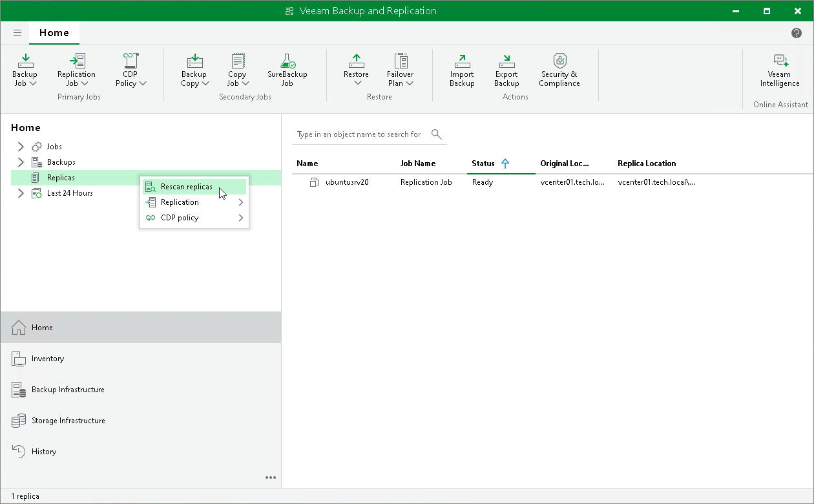814x504 pixels.
Task: Open the History navigation view
Action: (x=141, y=452)
